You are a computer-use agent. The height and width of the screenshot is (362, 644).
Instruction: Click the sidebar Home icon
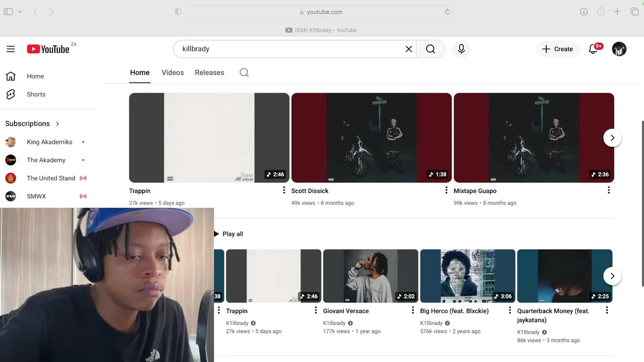(11, 76)
